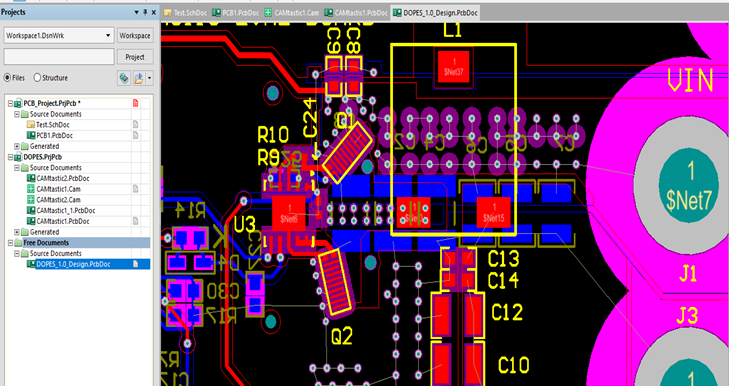
Task: Click the pin icon of the Projects panel
Action: point(145,13)
